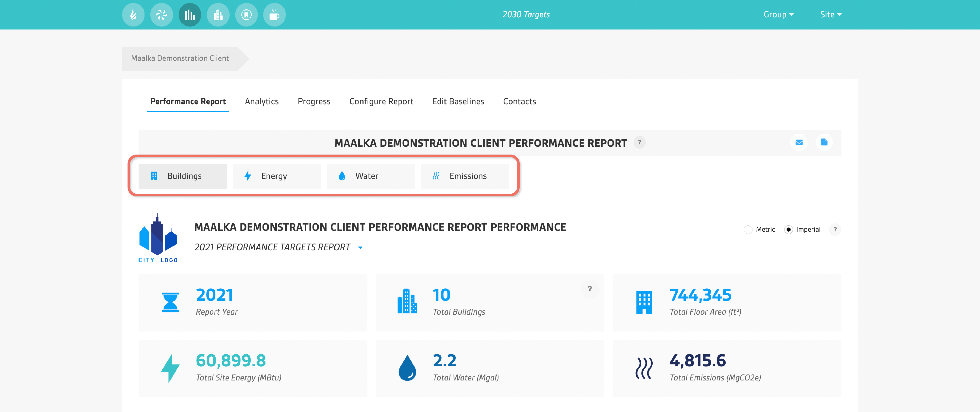The width and height of the screenshot is (980, 412).
Task: Open the buildings icon in the top navigation
Action: [x=218, y=15]
